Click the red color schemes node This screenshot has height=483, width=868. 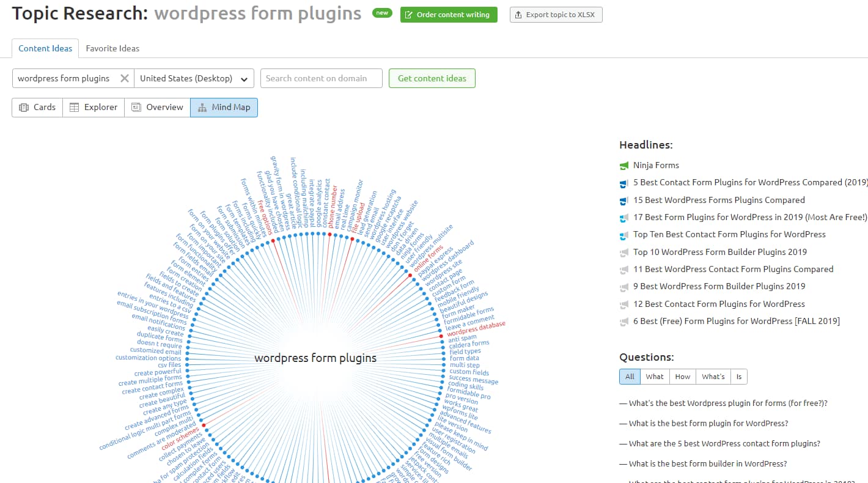coord(204,426)
